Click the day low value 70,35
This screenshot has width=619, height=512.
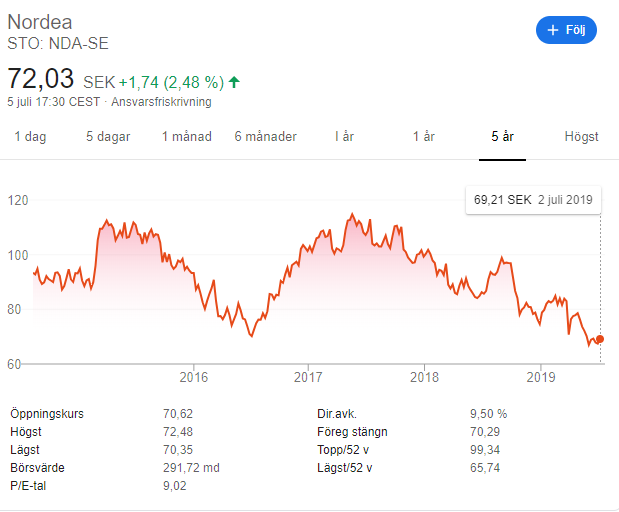pyautogui.click(x=178, y=450)
